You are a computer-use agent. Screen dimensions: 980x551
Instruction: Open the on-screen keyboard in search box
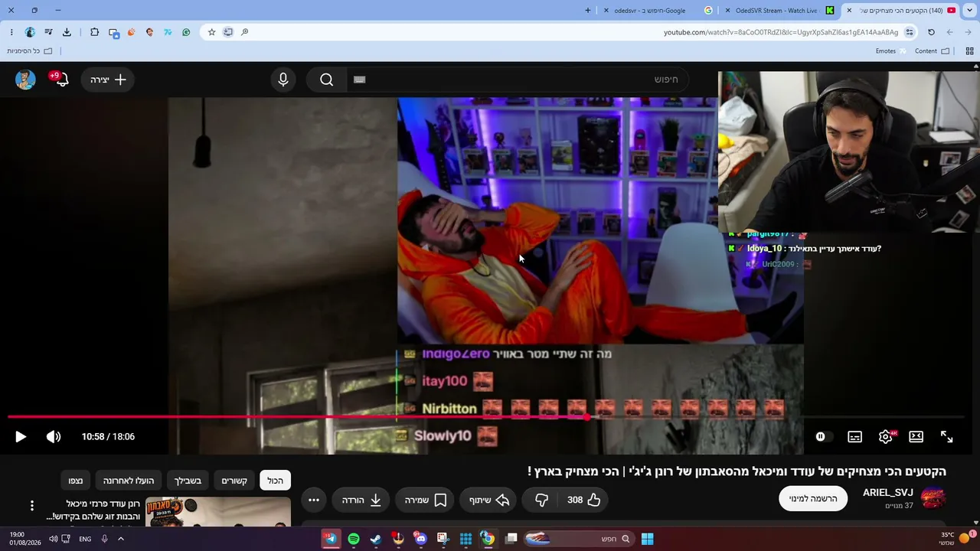[x=360, y=80]
